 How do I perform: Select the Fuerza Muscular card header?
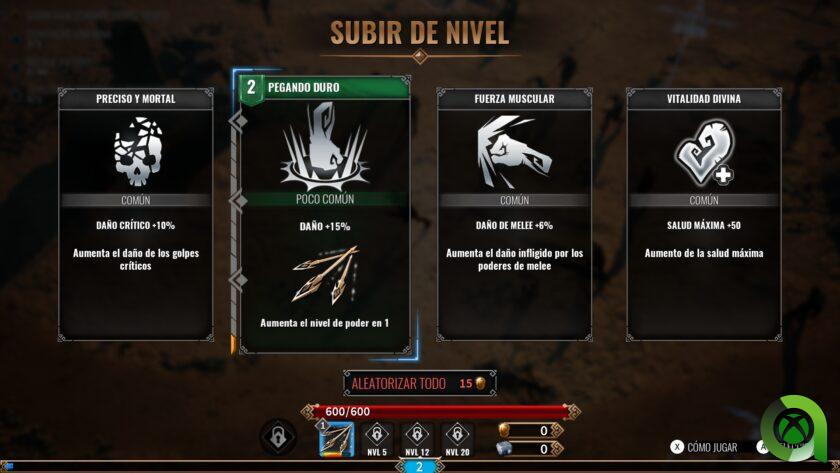click(x=514, y=99)
